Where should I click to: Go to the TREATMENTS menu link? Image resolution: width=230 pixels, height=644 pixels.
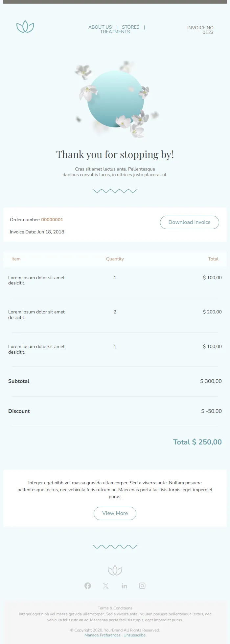point(115,32)
